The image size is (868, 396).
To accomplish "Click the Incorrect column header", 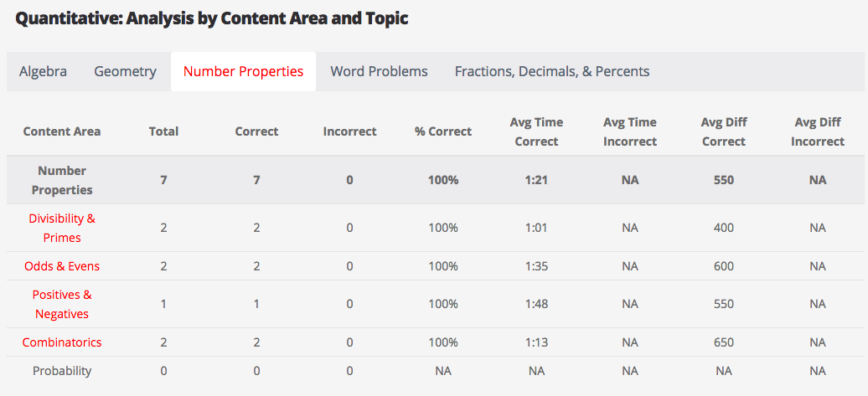I will click(349, 131).
